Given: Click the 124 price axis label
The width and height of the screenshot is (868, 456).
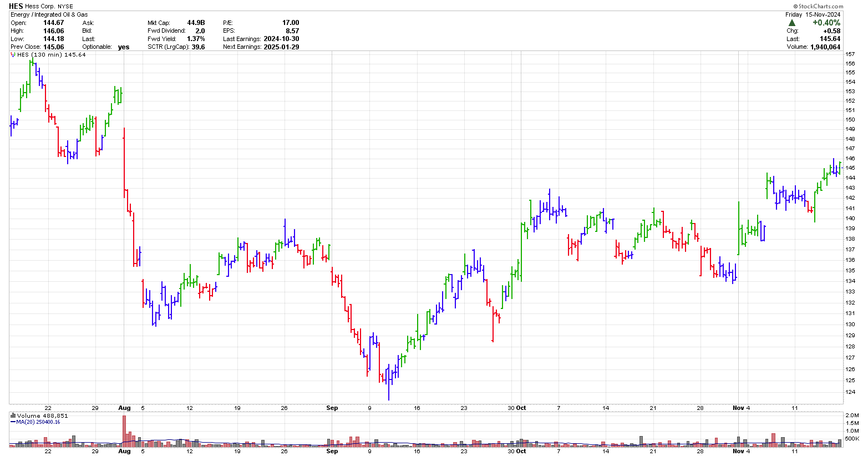Looking at the screenshot, I should tap(850, 392).
